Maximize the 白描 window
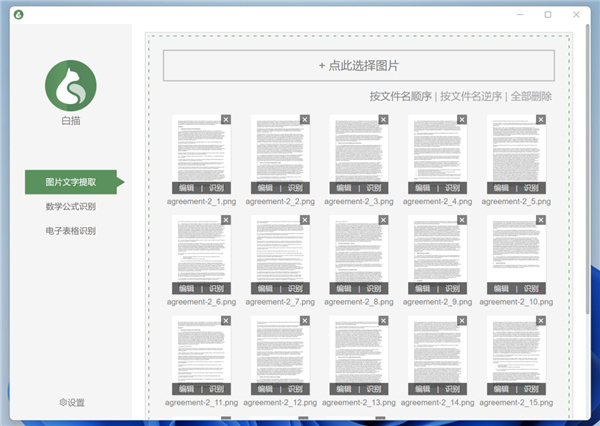This screenshot has width=600, height=426. tap(548, 15)
